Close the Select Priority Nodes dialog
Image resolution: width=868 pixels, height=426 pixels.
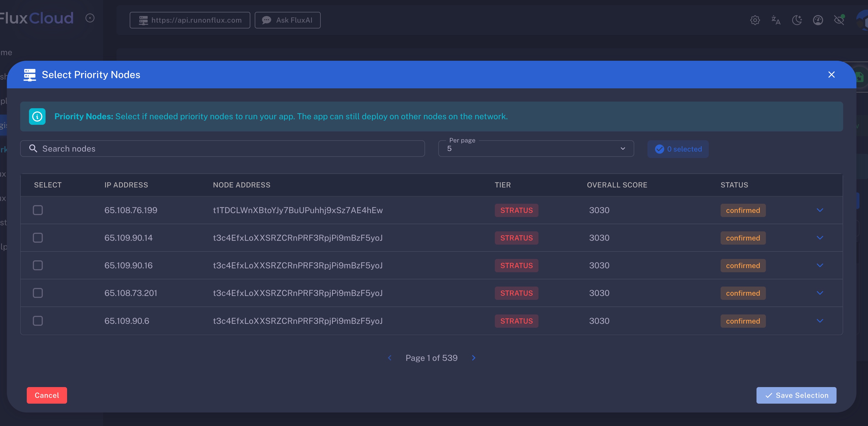[x=831, y=75]
